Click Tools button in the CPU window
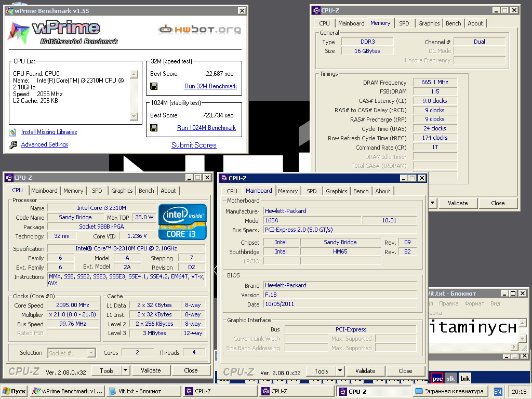 point(107,370)
